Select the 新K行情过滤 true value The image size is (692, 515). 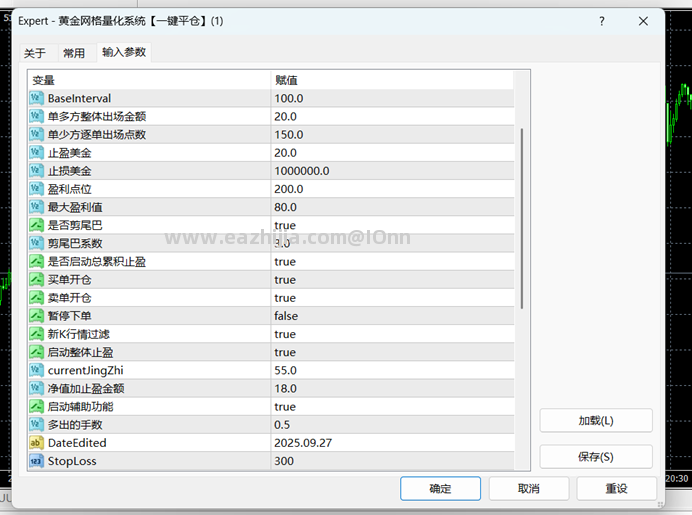click(x=285, y=334)
